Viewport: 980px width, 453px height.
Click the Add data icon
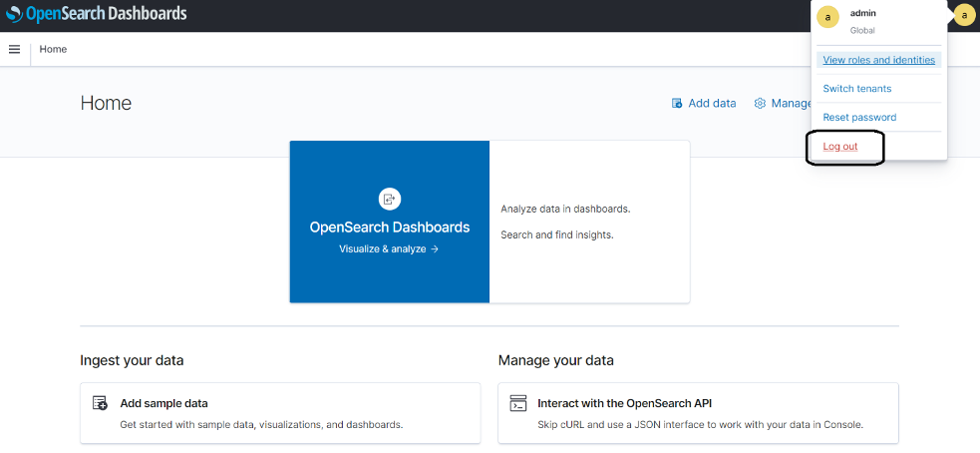(677, 103)
